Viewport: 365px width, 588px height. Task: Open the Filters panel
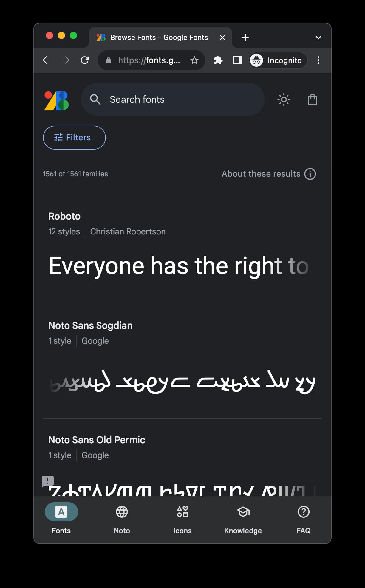74,138
